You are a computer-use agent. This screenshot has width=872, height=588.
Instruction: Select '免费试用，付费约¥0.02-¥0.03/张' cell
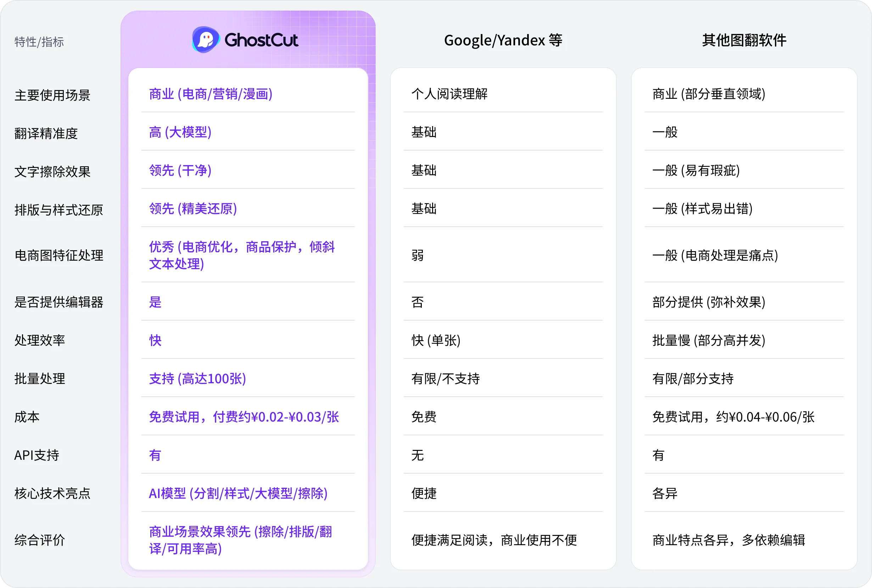tap(244, 417)
